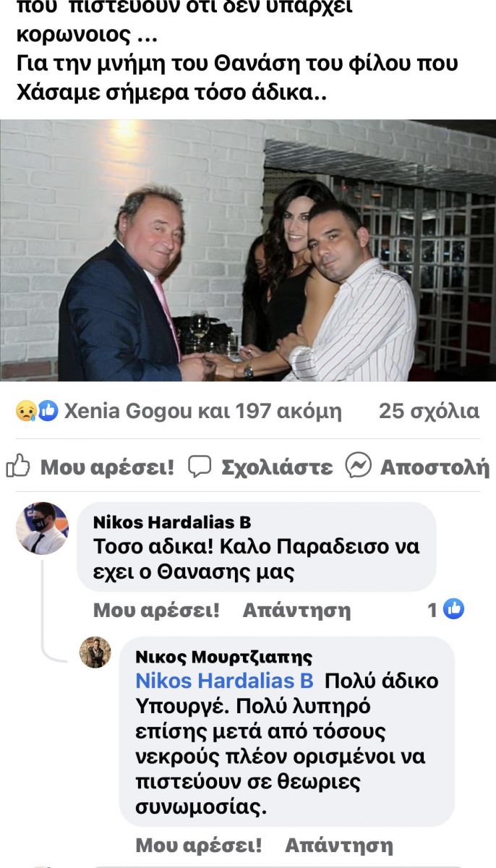Open the post photo of three people

[248, 250]
